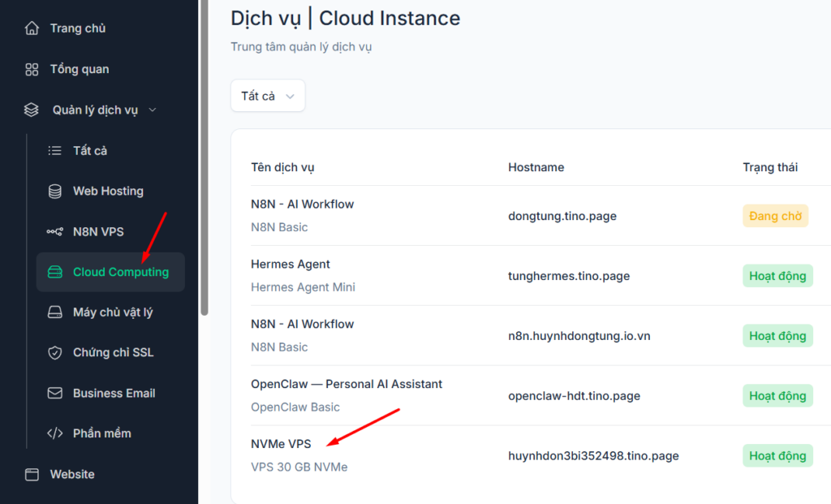Click the envelope icon beside Business Email
Image resolution: width=831 pixels, height=504 pixels.
coord(54,394)
